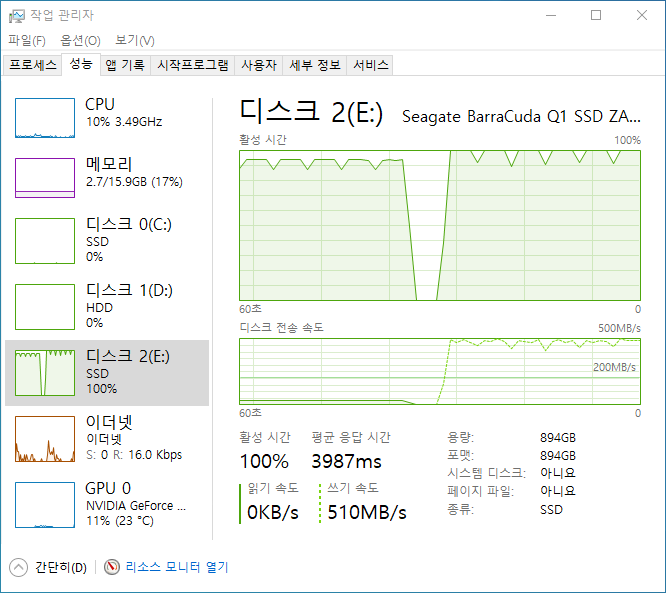Open the 옵션(O) menu
The height and width of the screenshot is (593, 666).
pos(80,40)
